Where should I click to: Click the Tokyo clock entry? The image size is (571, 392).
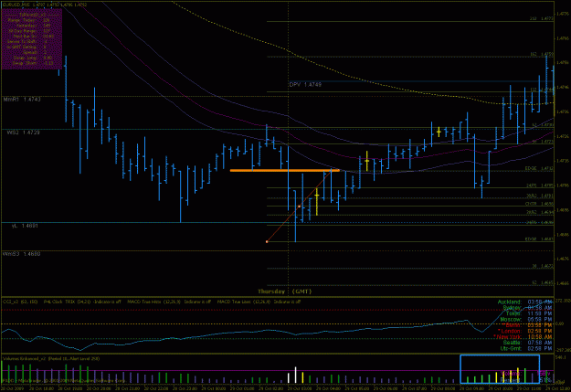[x=529, y=313]
